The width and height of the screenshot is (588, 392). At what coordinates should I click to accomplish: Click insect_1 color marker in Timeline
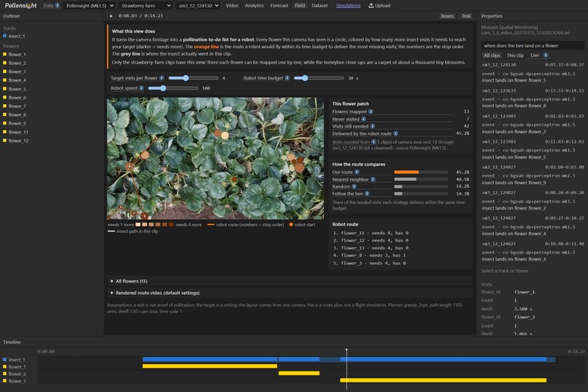5,359
